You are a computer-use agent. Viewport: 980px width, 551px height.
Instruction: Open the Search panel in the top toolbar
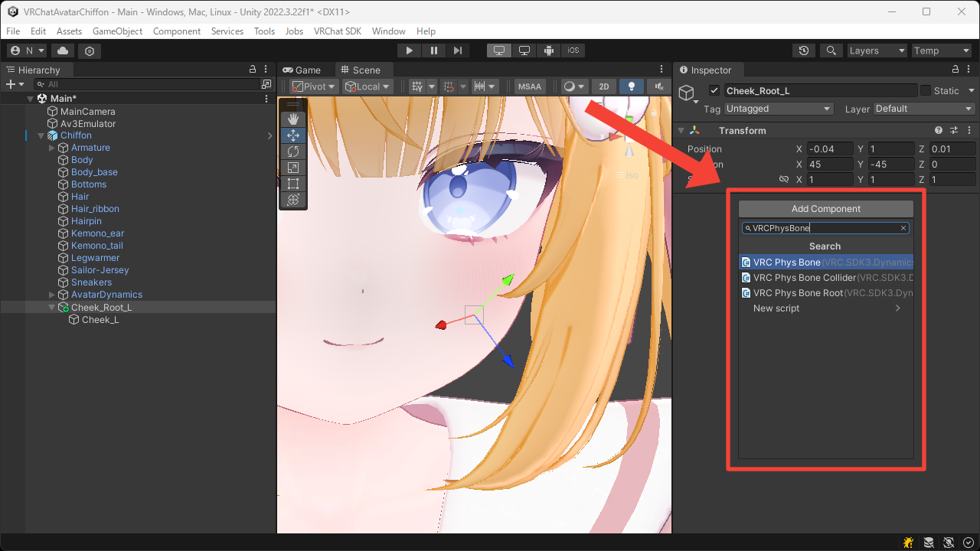tap(831, 50)
